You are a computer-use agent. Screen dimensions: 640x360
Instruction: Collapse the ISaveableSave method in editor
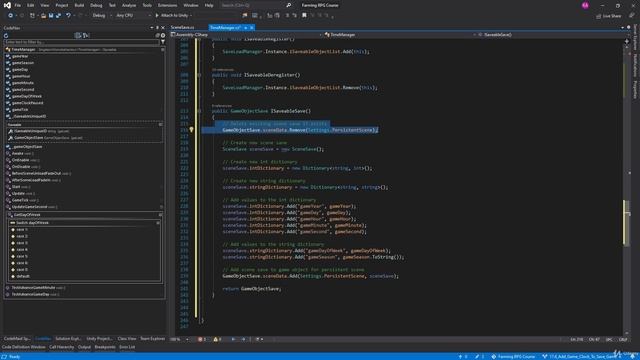(x=199, y=111)
